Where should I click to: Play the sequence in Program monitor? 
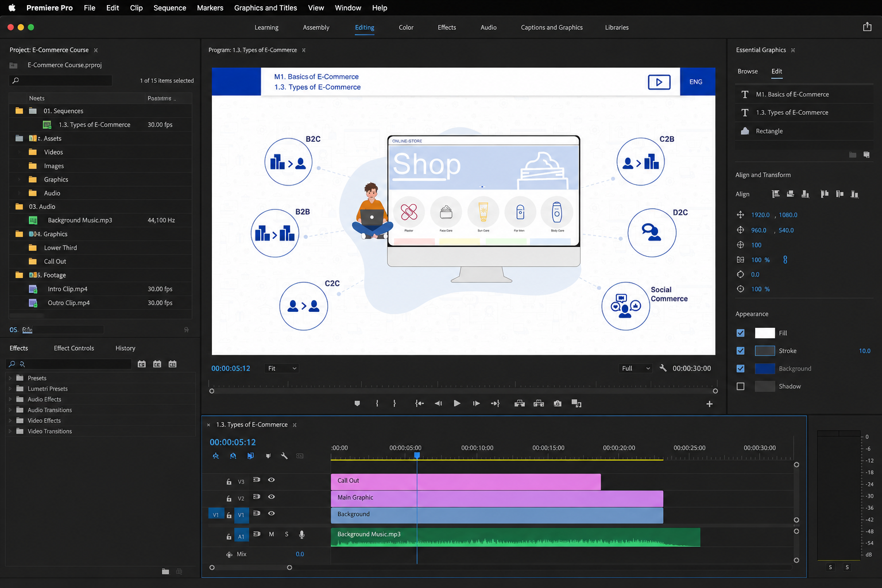point(457,404)
